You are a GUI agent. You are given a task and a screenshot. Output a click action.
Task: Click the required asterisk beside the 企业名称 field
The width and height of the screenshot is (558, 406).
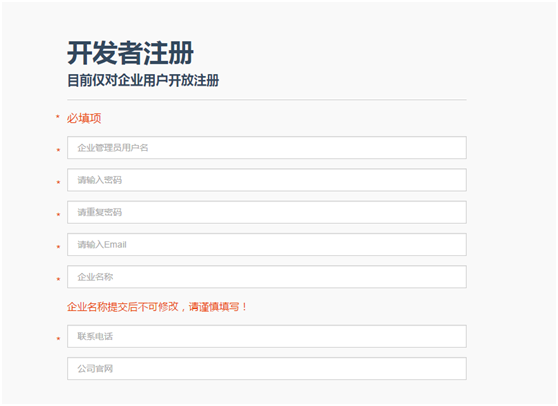point(58,279)
